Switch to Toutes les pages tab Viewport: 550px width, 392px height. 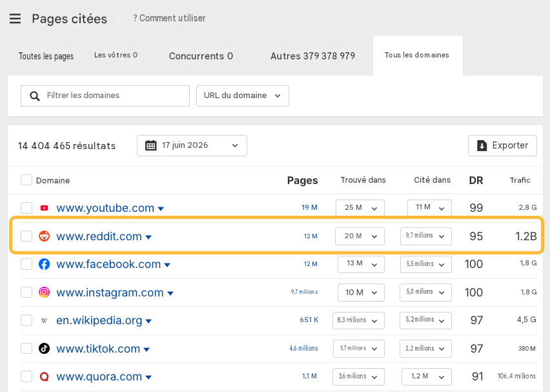click(x=46, y=56)
